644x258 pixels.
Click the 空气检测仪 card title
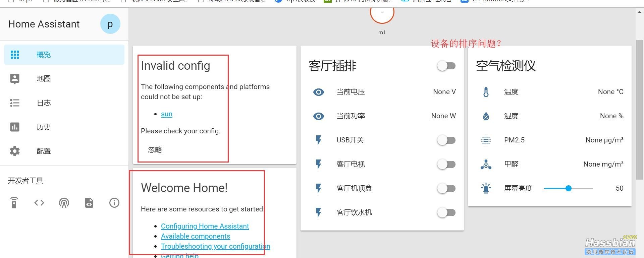[506, 66]
